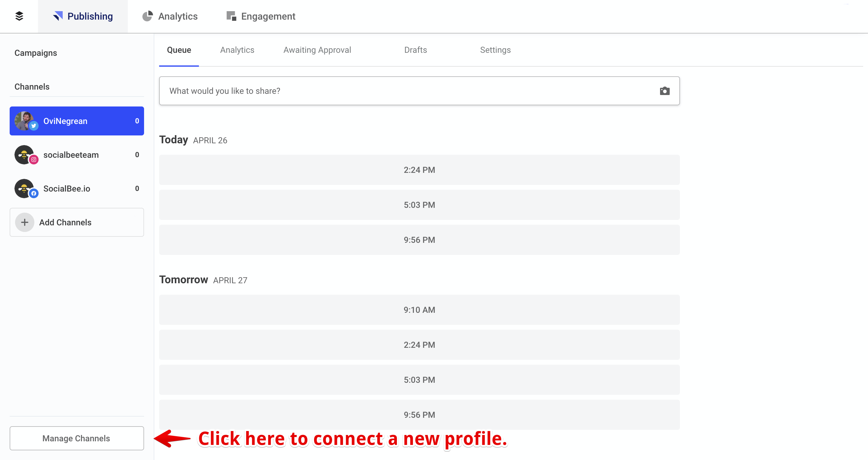
Task: Click the Facebook badge on SocialBee.io avatar
Action: click(34, 193)
